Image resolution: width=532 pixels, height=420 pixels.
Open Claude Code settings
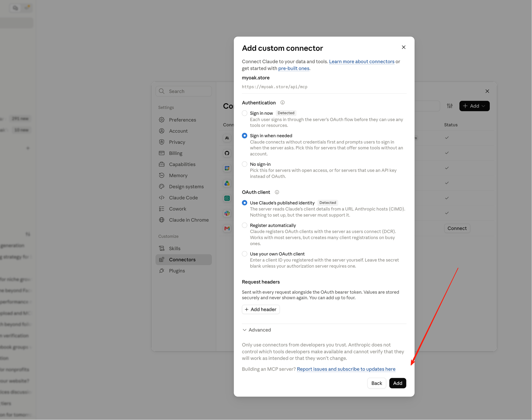point(184,198)
